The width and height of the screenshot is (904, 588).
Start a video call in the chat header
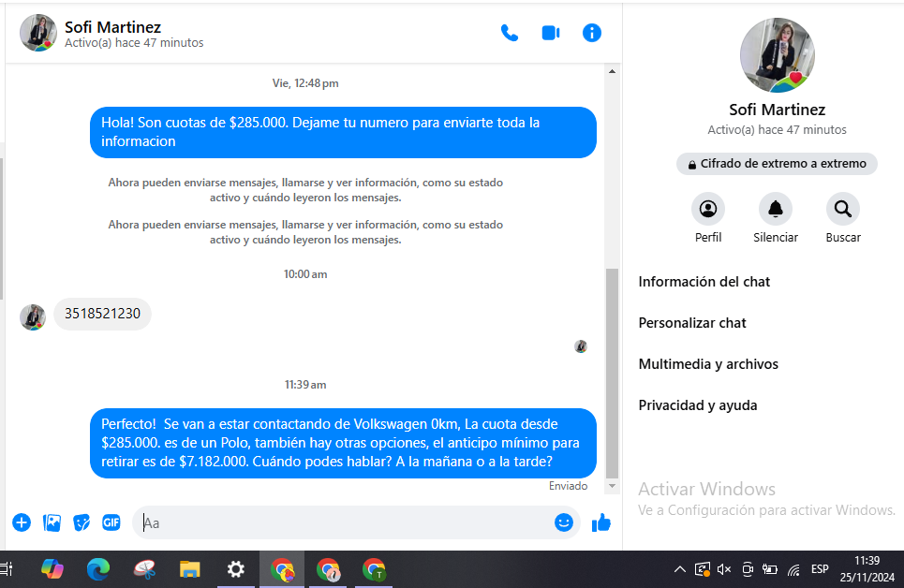pos(551,33)
